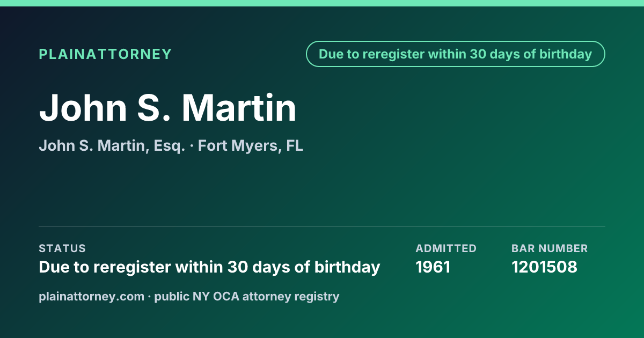The image size is (644, 338).
Task: Click the dot separator in the footer line
Action: point(150,296)
